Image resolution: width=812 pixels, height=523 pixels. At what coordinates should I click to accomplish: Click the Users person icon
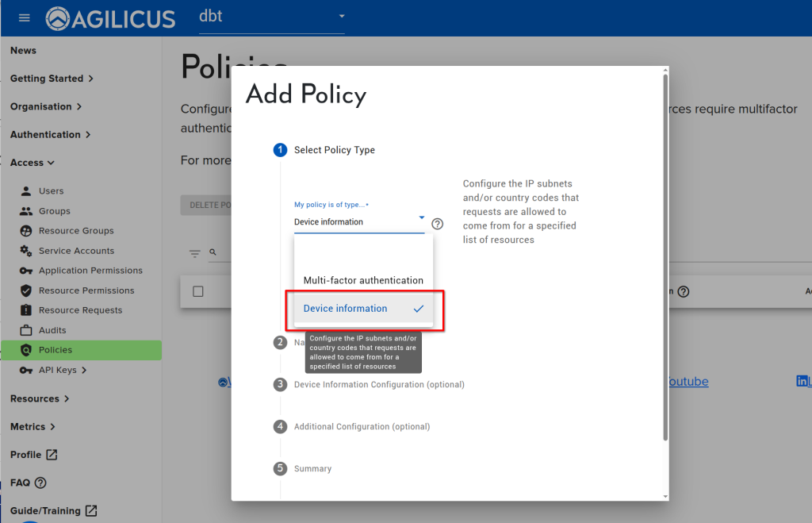pos(26,191)
